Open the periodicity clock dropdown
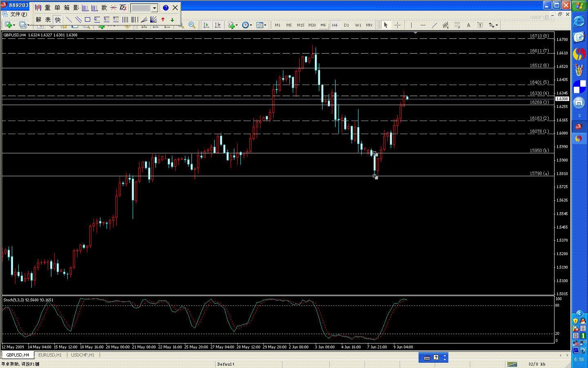 pos(246,25)
